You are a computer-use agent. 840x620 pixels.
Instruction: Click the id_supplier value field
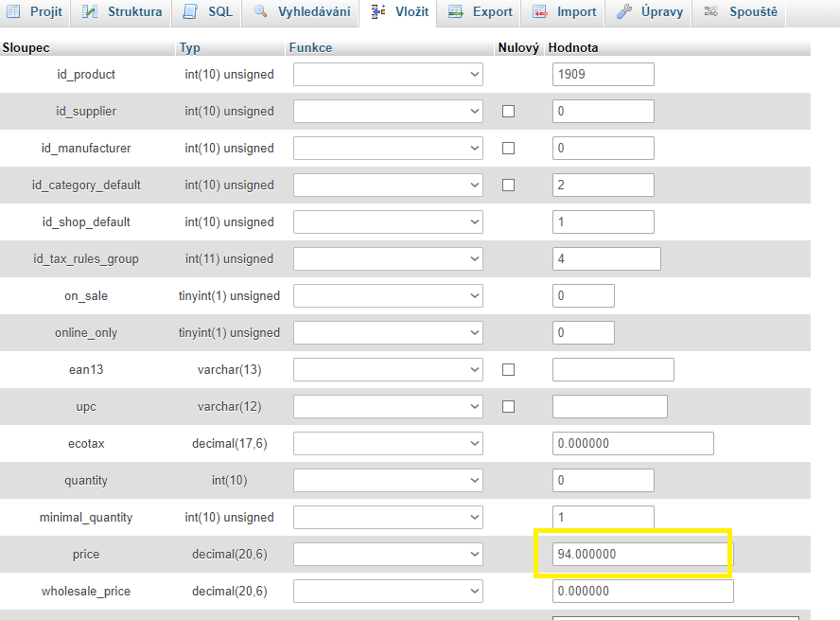pos(604,111)
